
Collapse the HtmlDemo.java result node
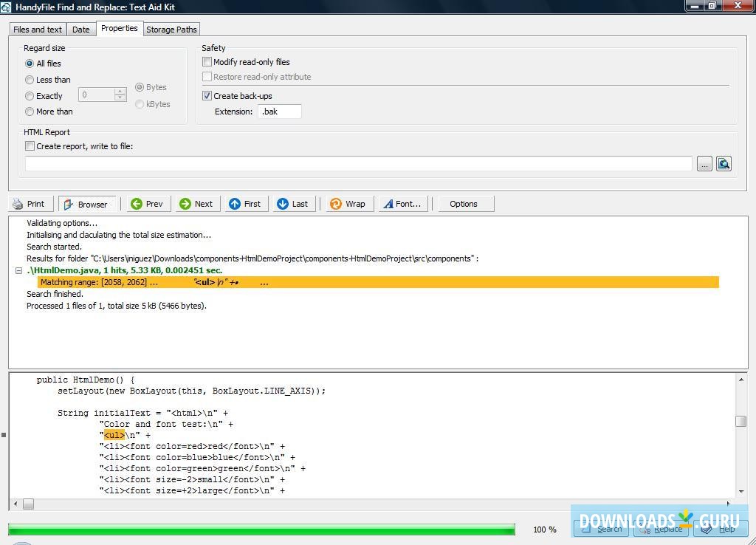[18, 270]
